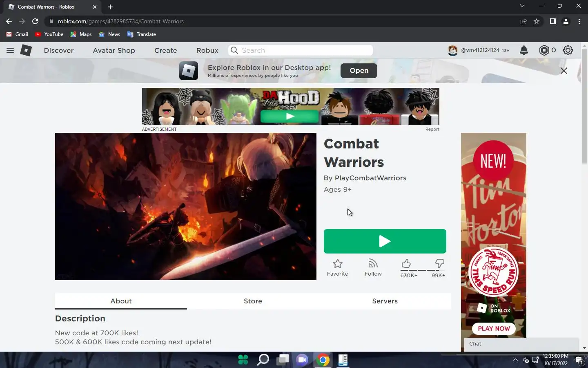This screenshot has height=368, width=588.
Task: Reload the current page
Action: (35, 21)
